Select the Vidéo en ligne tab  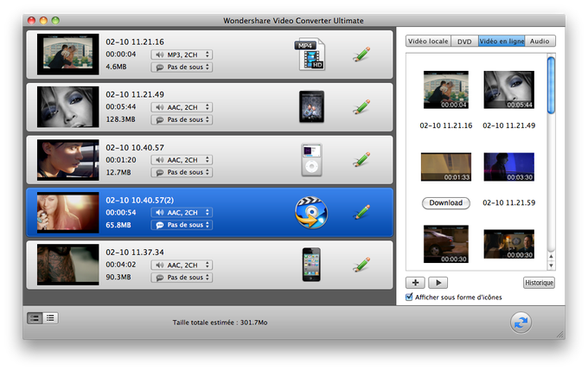pos(502,41)
